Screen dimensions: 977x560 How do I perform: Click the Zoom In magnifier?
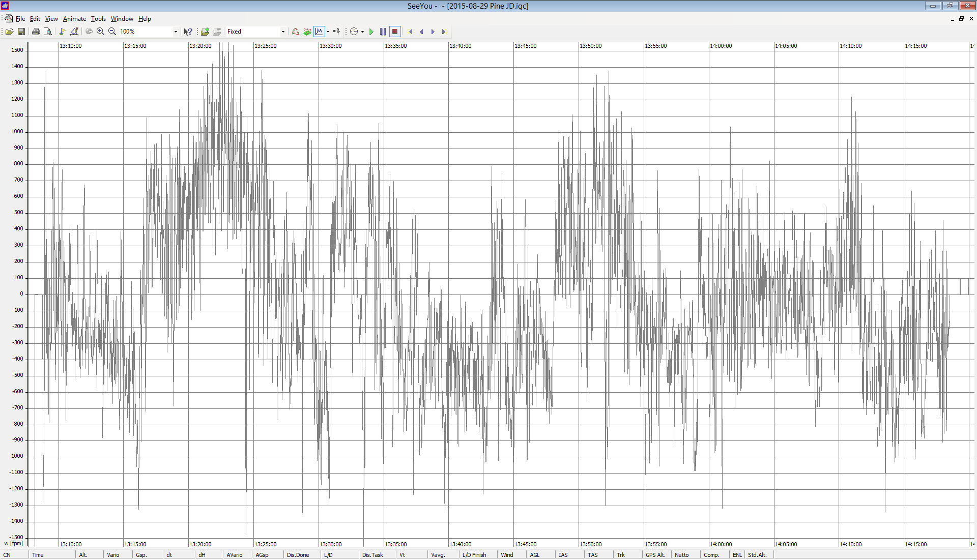(100, 32)
